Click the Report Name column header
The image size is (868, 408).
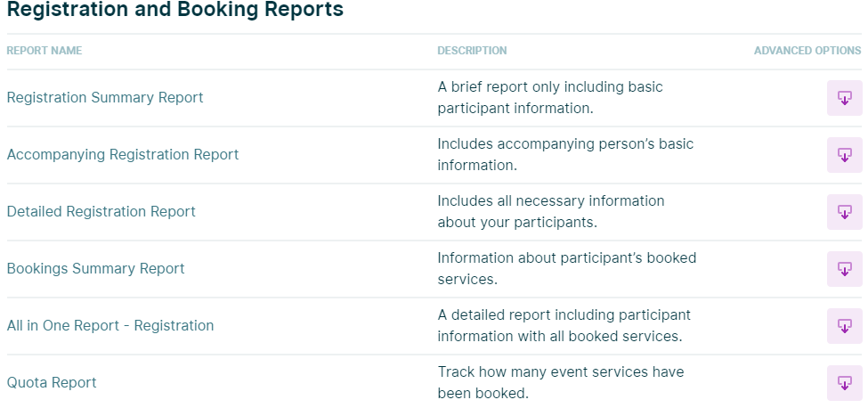45,51
